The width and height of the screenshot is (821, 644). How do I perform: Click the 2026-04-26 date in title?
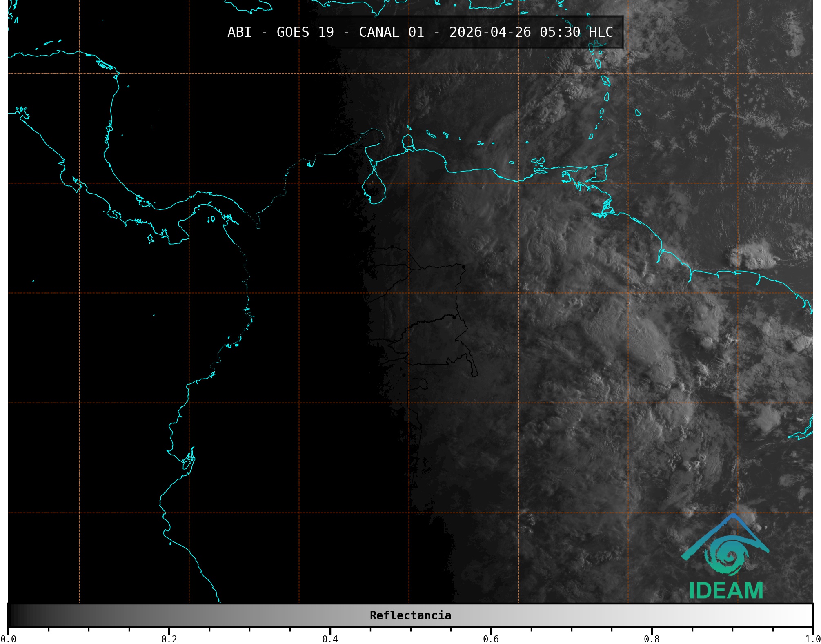coord(490,32)
